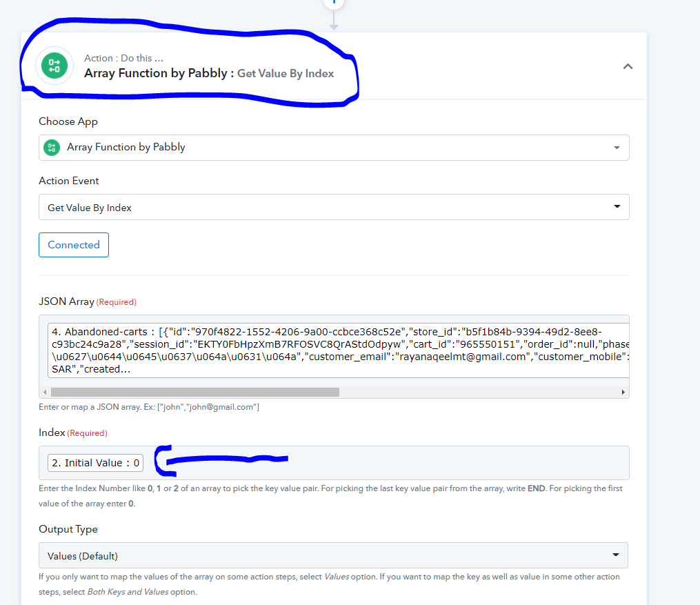Click the Connected button
Image resolution: width=700 pixels, height=605 pixels.
(74, 245)
